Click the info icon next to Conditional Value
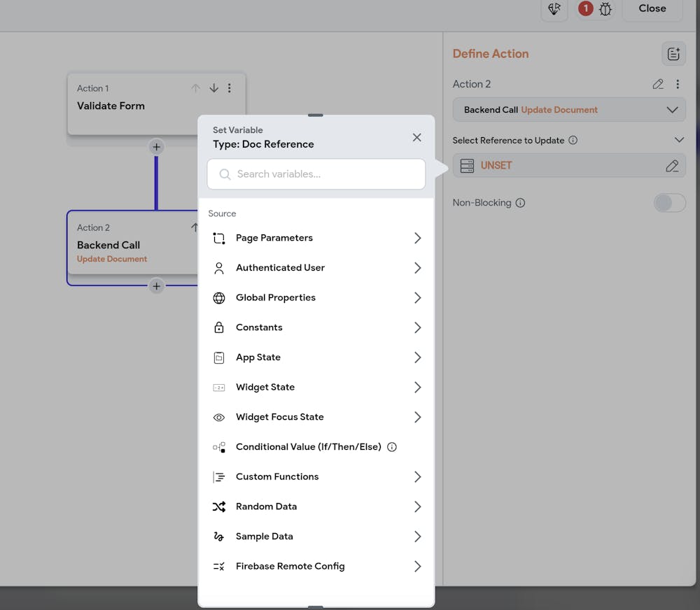Screen dimensions: 700x610 point(392,447)
